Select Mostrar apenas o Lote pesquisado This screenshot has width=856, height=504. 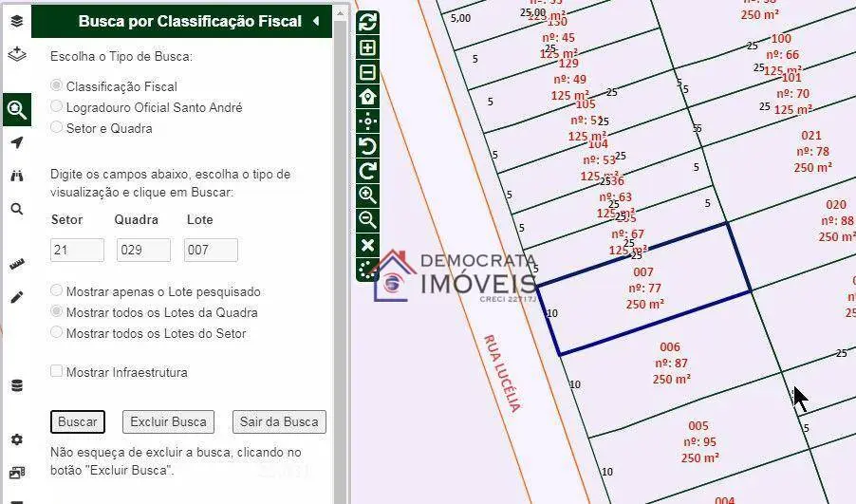tap(57, 290)
